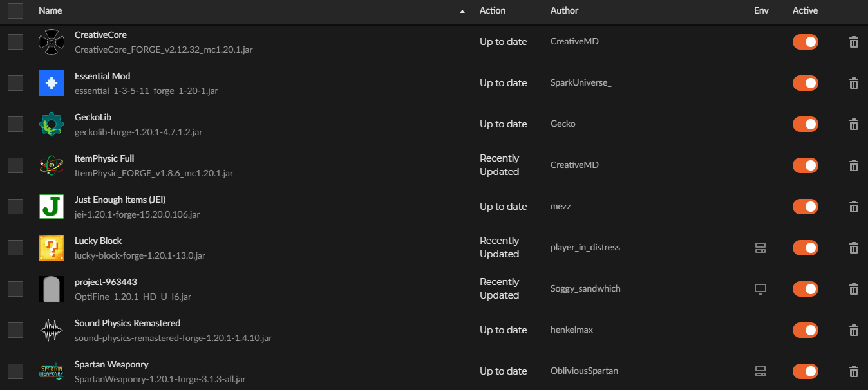Viewport: 868px width, 390px height.
Task: Click the Action column header
Action: [x=493, y=10]
